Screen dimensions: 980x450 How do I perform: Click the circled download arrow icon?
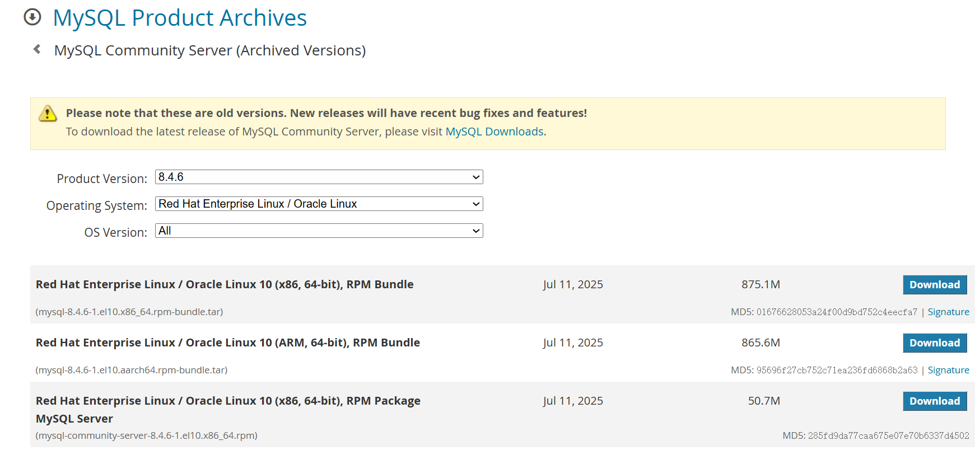32,17
